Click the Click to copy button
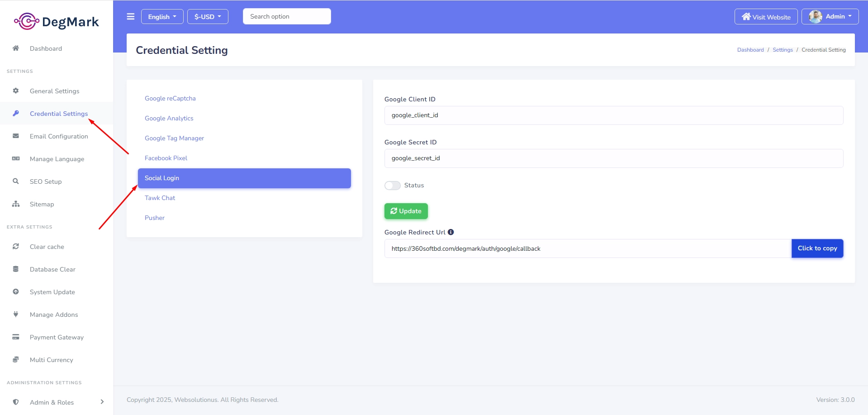 coord(817,248)
